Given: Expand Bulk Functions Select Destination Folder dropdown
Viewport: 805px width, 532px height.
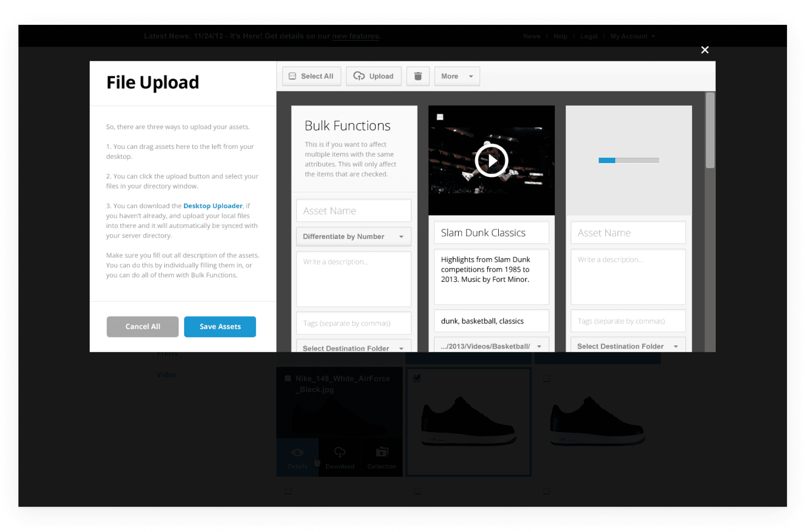Looking at the screenshot, I should (x=353, y=346).
